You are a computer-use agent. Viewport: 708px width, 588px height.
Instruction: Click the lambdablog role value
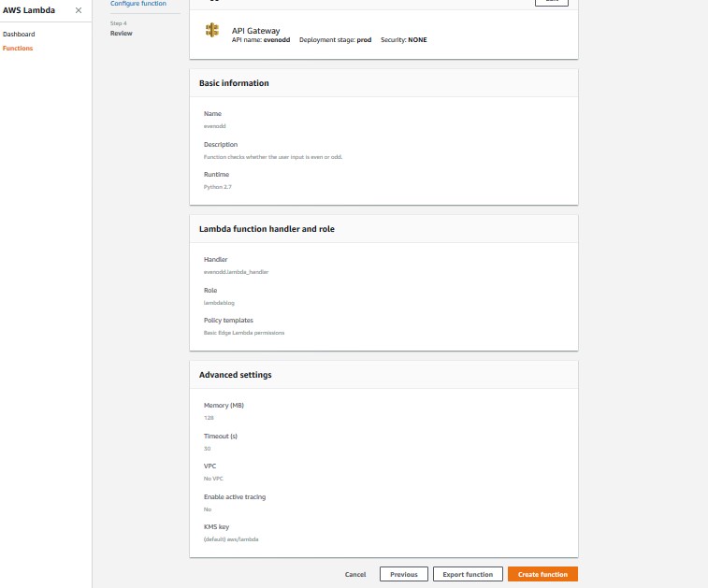219,303
